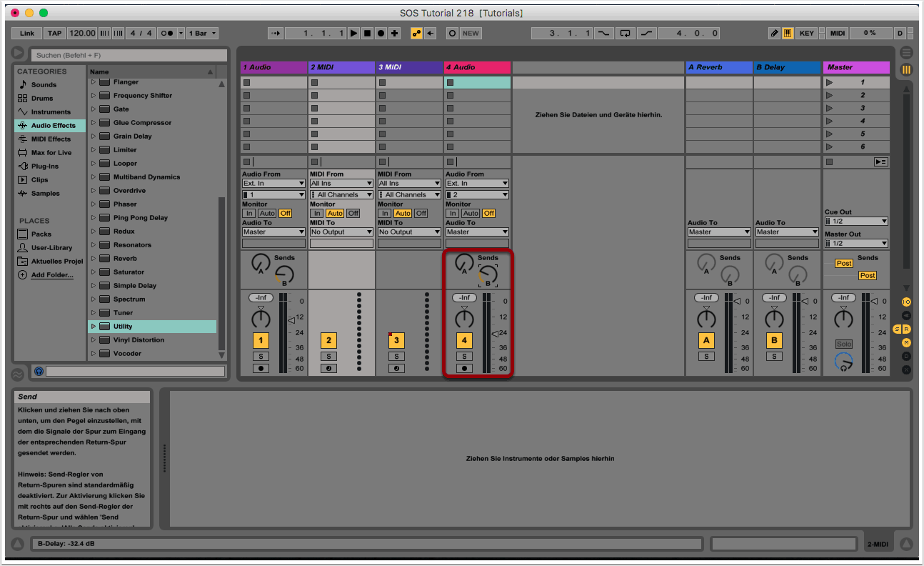Screen dimensions: 924x566
Task: Solo track 1 Audio
Action: coord(261,357)
